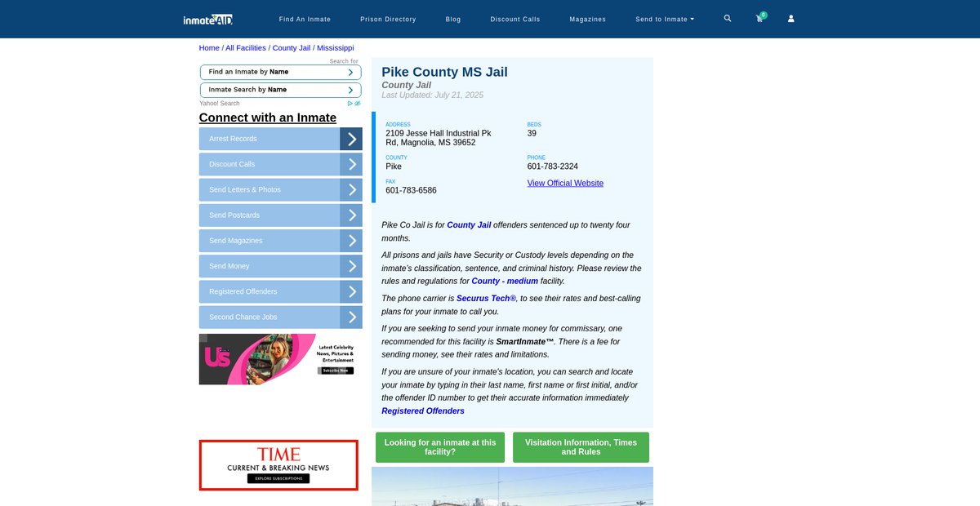980x506 pixels.
Task: Open the Blog menu item
Action: [453, 19]
